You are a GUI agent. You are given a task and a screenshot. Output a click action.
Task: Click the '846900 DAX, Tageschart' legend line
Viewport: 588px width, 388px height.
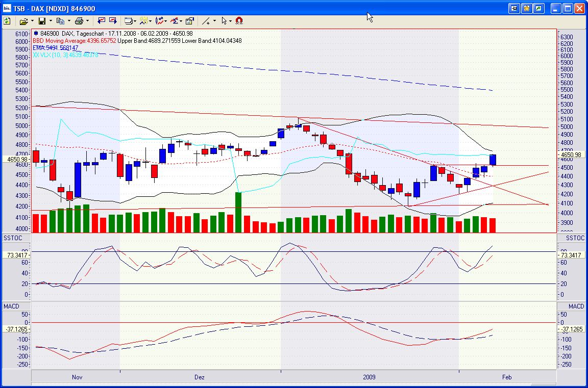click(x=113, y=34)
